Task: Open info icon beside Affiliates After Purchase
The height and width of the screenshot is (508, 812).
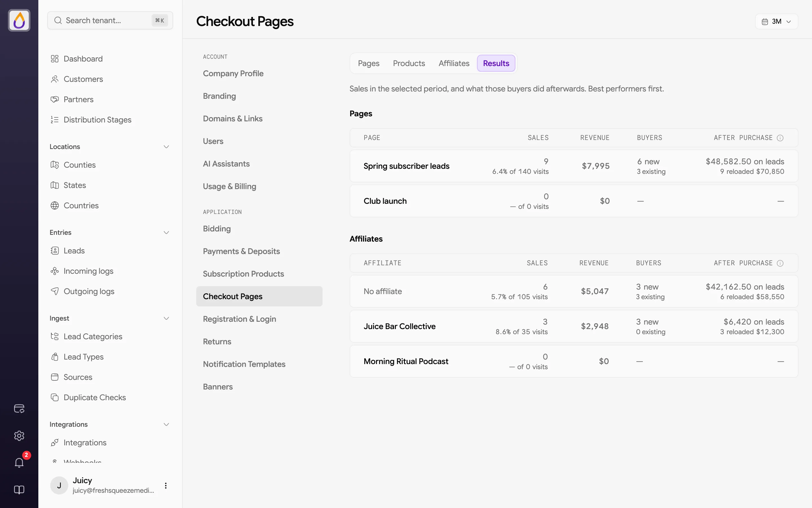Action: 780,263
